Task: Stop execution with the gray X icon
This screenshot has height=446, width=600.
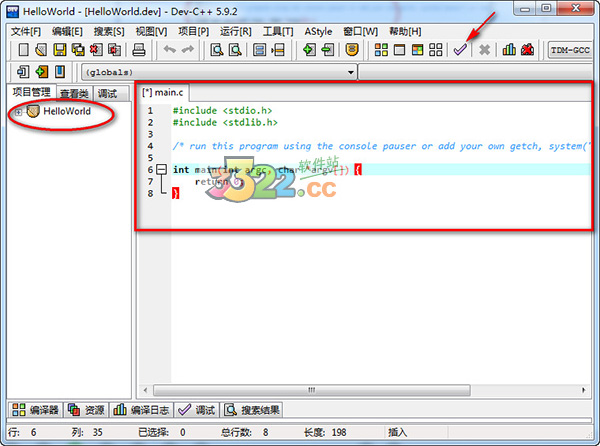Action: click(x=484, y=50)
